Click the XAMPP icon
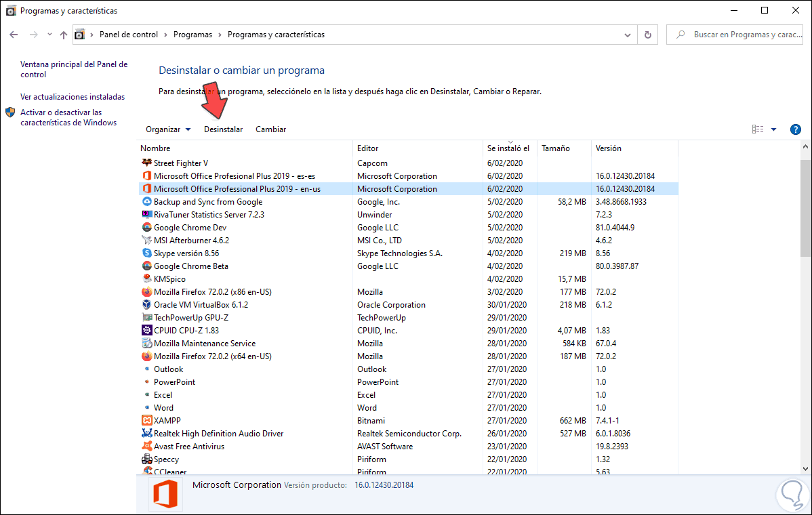Image resolution: width=812 pixels, height=515 pixels. pyautogui.click(x=146, y=421)
